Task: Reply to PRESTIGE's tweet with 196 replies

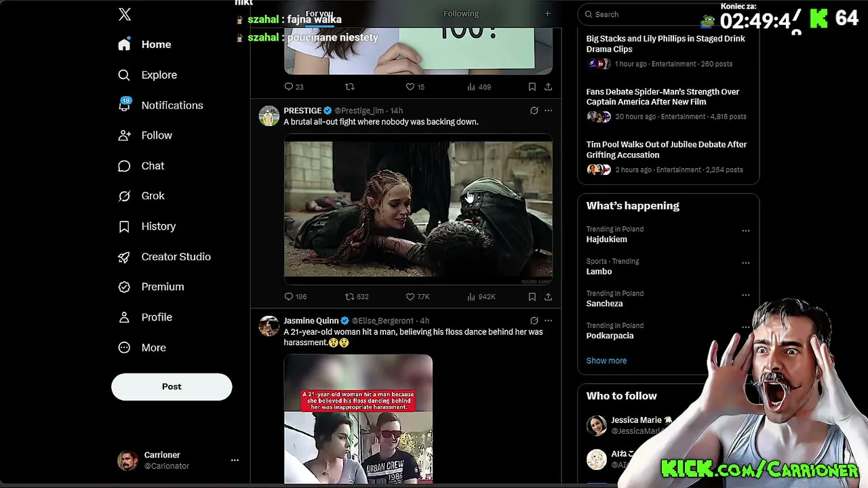Action: [295, 297]
